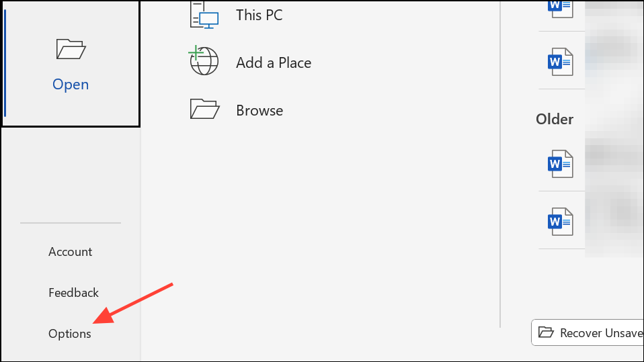644x362 pixels.
Task: Open the Word document icon just above Older
Action: click(560, 62)
